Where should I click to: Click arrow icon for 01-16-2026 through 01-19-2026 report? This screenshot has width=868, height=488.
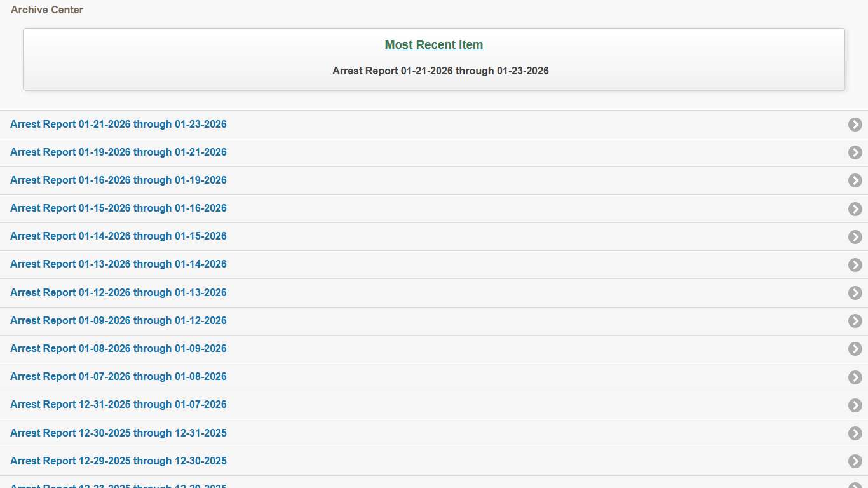(x=855, y=180)
